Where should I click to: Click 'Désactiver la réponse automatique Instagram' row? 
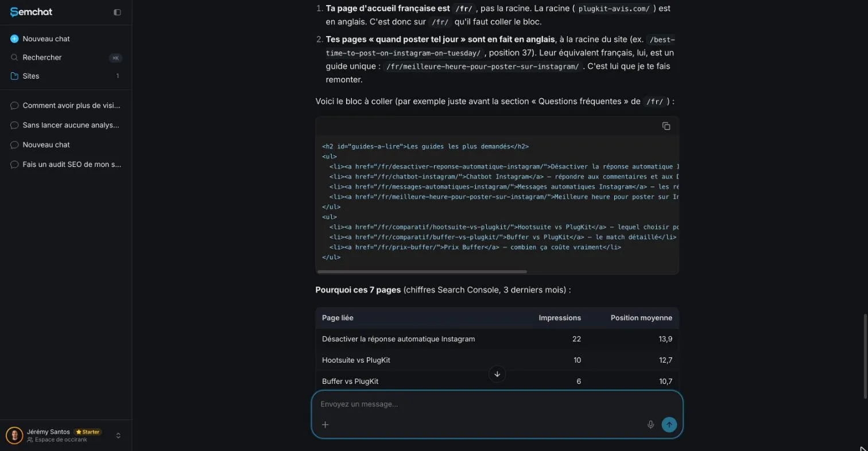pos(497,339)
